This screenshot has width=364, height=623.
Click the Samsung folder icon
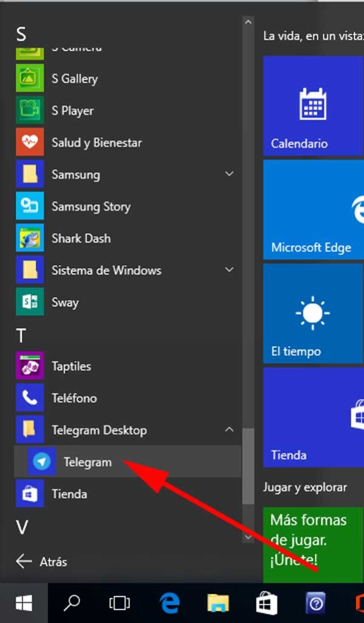pyautogui.click(x=30, y=174)
